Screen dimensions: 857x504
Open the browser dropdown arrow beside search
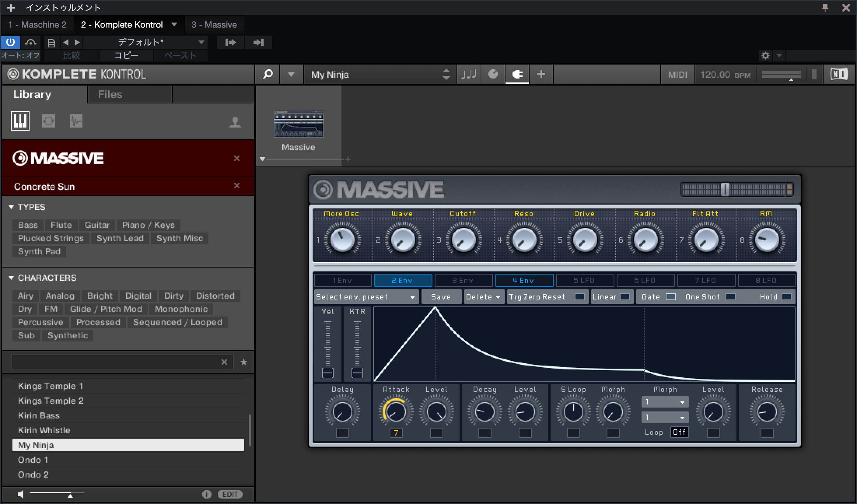pyautogui.click(x=291, y=74)
